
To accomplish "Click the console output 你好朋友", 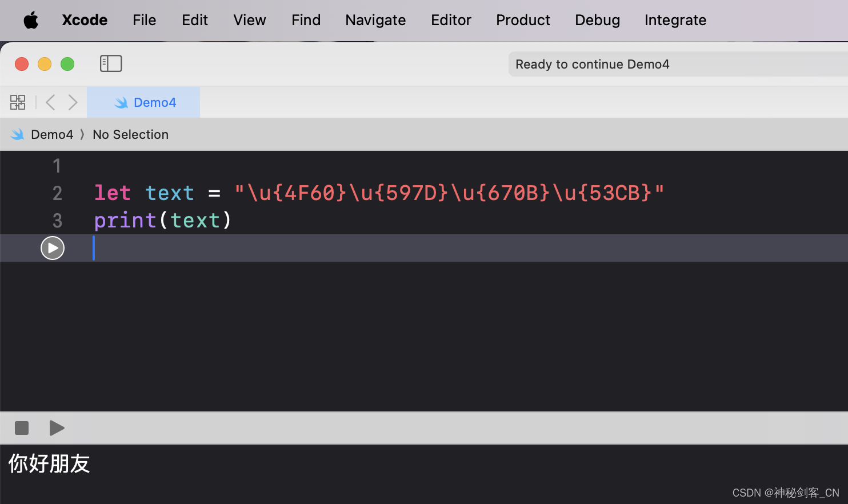I will (x=49, y=463).
